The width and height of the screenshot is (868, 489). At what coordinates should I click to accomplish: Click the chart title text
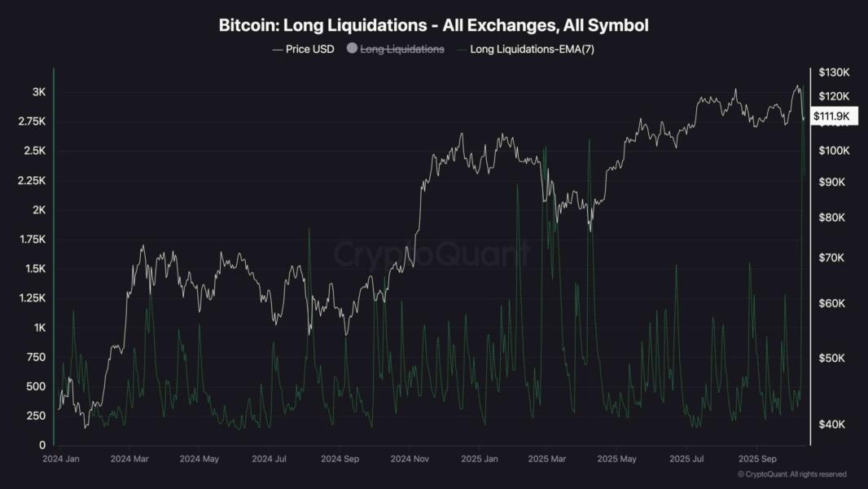click(x=433, y=25)
